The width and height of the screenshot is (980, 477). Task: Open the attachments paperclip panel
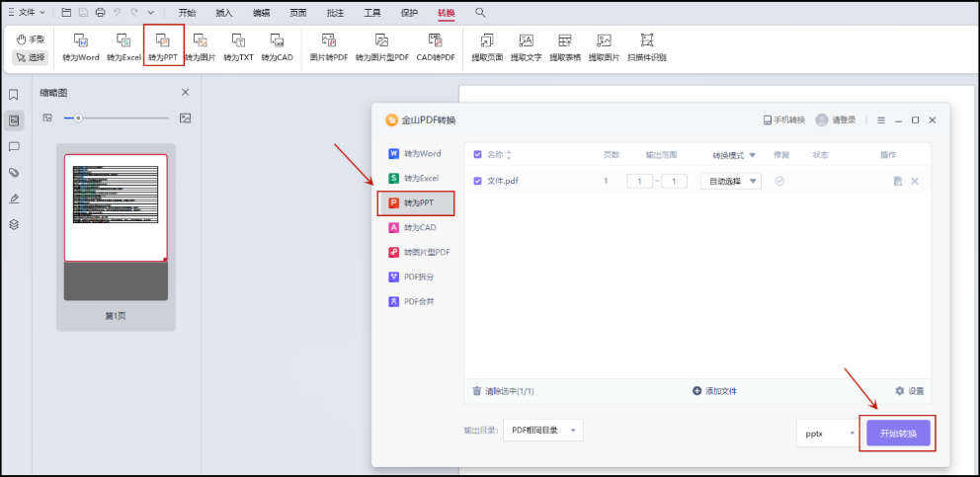[x=13, y=173]
